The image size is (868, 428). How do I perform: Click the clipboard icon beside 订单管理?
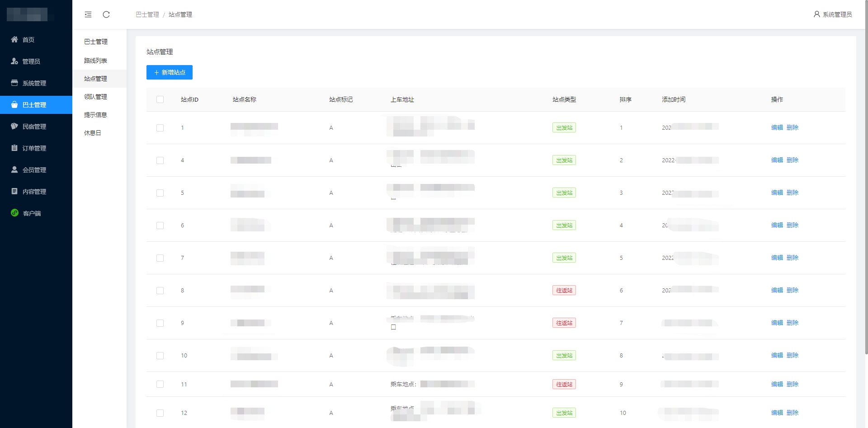[x=14, y=148]
